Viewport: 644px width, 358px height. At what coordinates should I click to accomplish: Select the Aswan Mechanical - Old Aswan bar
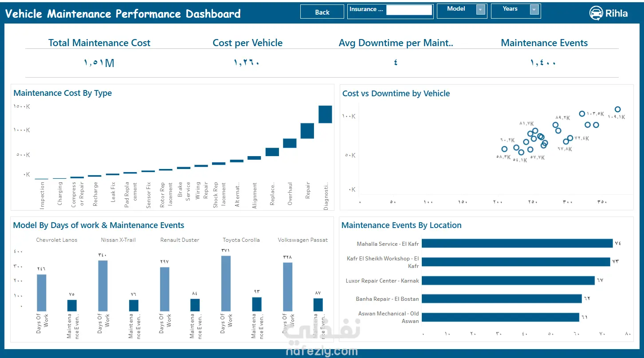[500, 317]
